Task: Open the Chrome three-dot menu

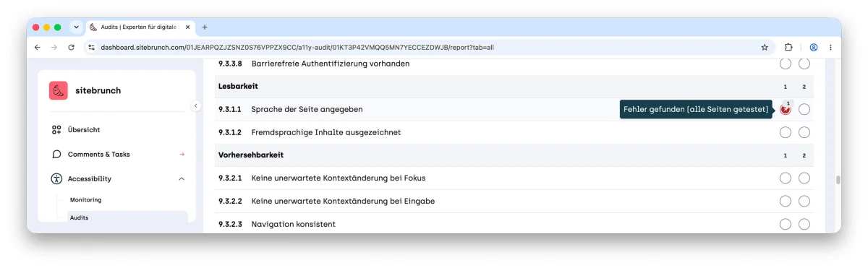Action: click(x=830, y=47)
